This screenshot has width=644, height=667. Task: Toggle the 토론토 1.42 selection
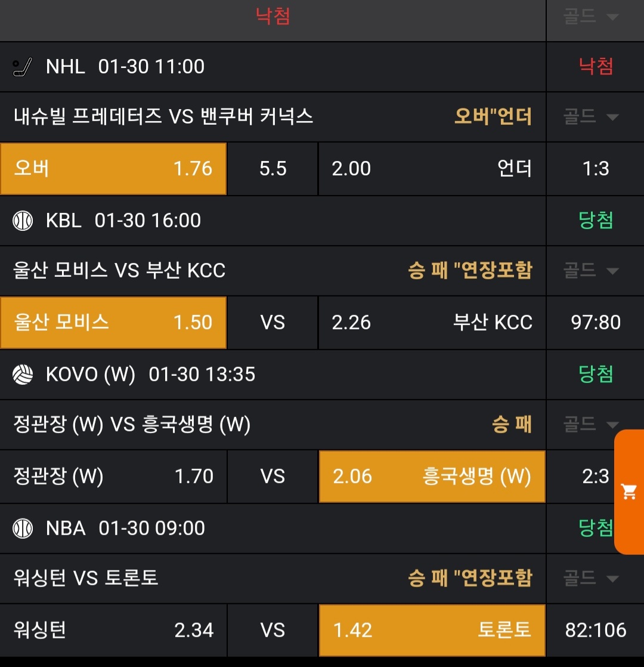(x=432, y=631)
